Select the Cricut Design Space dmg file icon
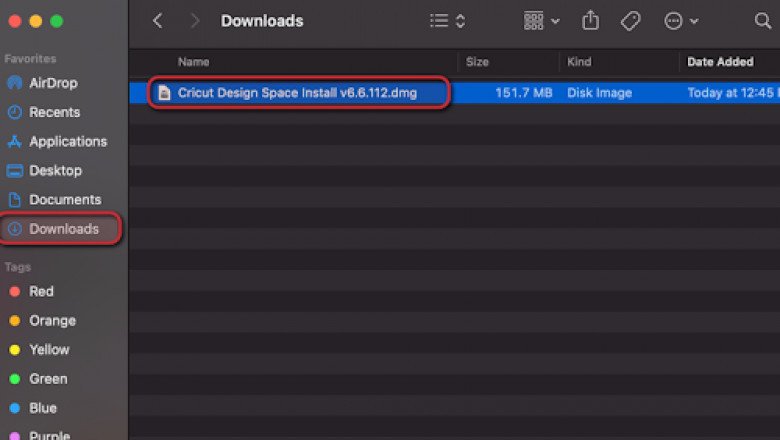The height and width of the screenshot is (440, 780). (x=165, y=93)
